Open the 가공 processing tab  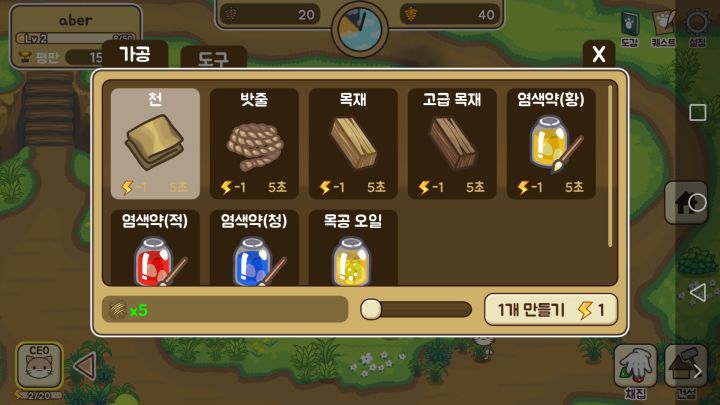[x=135, y=54]
